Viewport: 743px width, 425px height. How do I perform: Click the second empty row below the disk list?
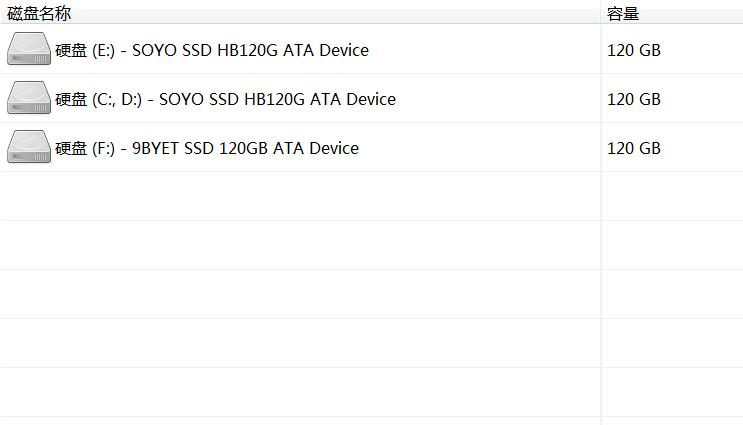point(372,245)
